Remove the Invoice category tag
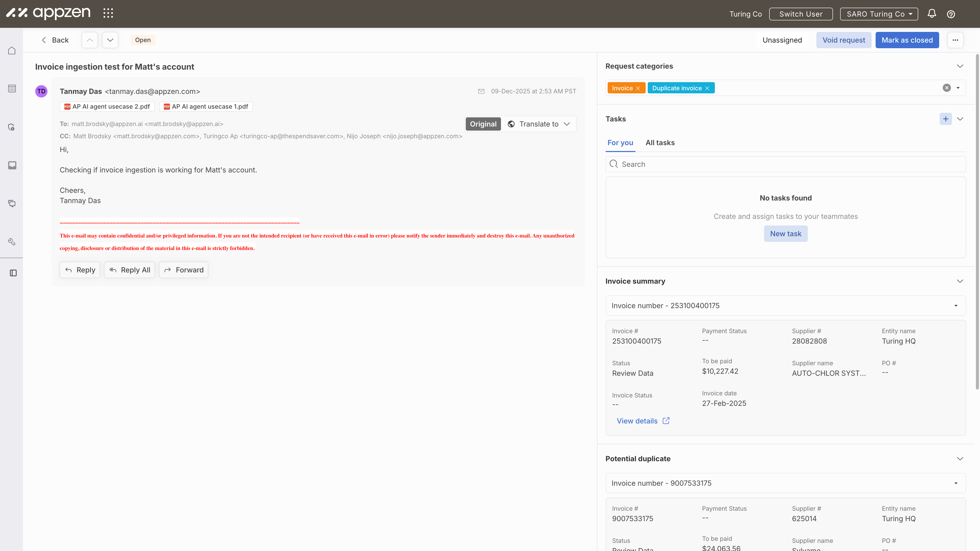This screenshot has width=980, height=551. pos(638,88)
